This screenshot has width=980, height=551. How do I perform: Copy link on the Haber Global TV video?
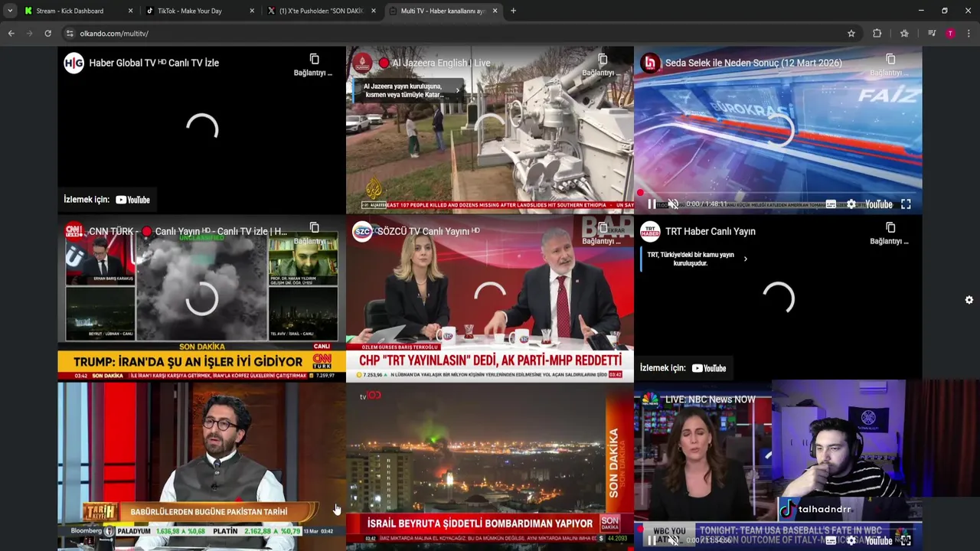(x=313, y=64)
